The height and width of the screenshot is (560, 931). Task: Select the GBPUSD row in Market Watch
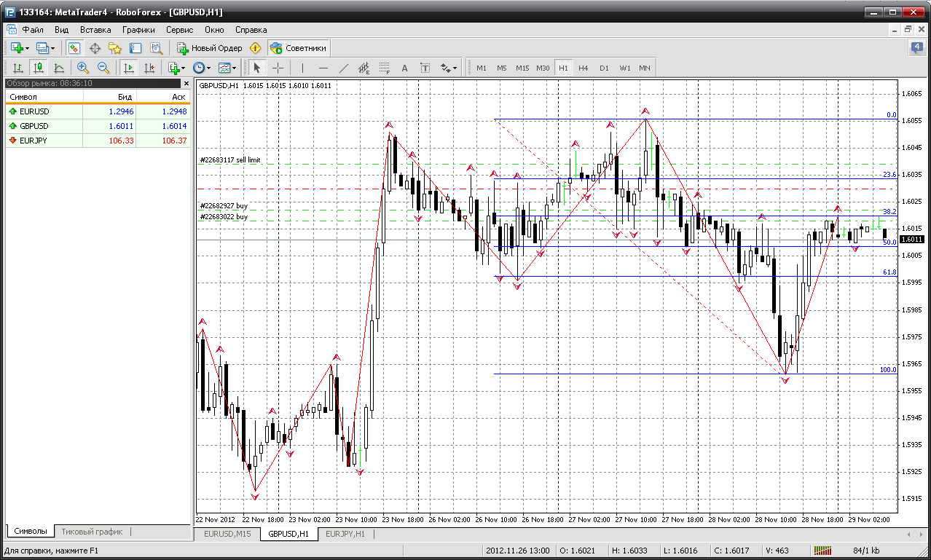click(x=98, y=126)
